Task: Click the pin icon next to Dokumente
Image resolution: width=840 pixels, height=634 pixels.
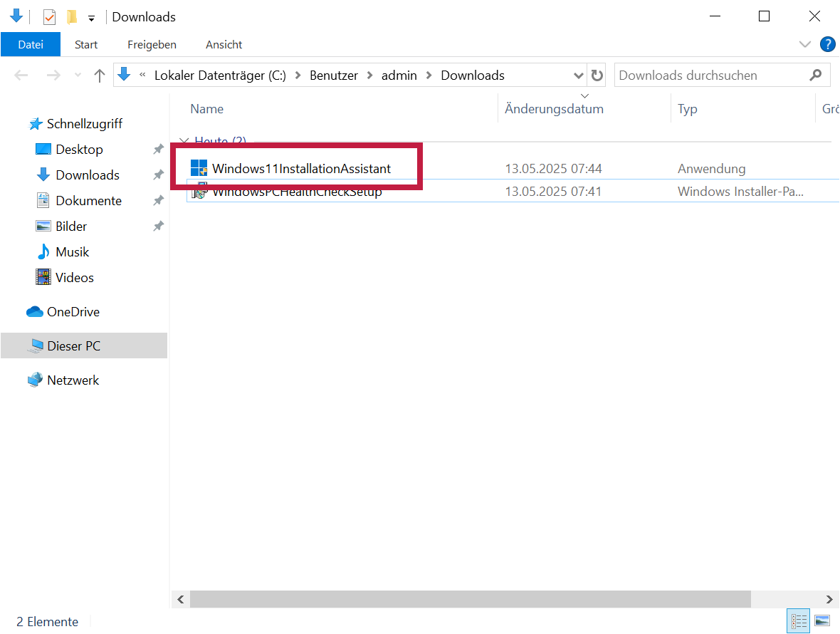Action: (x=158, y=201)
